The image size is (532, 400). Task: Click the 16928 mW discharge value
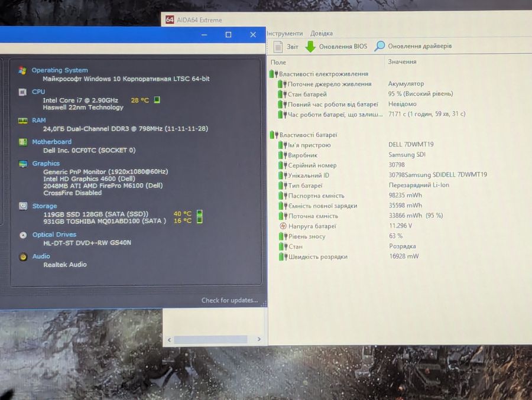[x=404, y=256]
